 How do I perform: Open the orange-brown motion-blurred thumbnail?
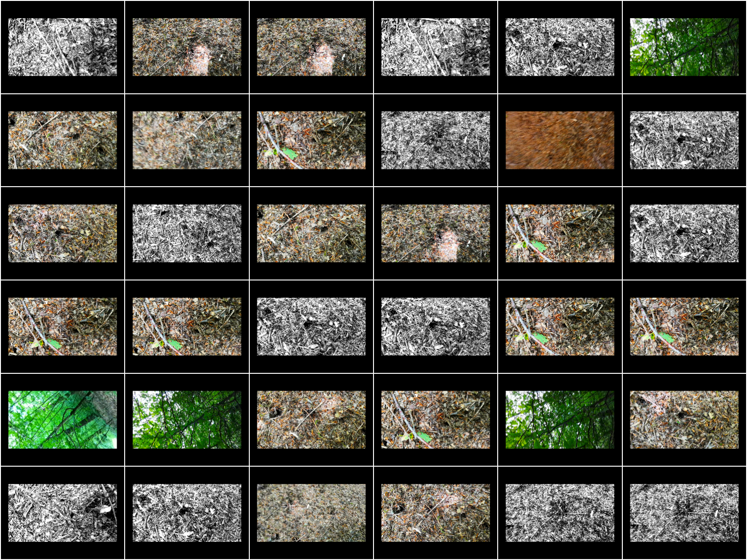[560, 140]
